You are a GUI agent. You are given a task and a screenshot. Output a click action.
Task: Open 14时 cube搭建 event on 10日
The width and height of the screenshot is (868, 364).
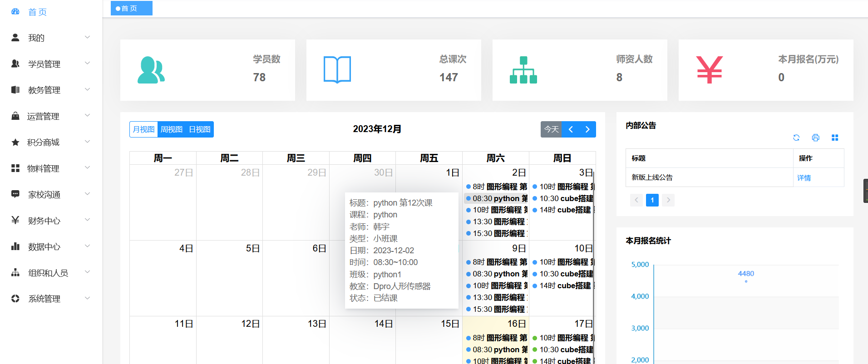(x=562, y=285)
